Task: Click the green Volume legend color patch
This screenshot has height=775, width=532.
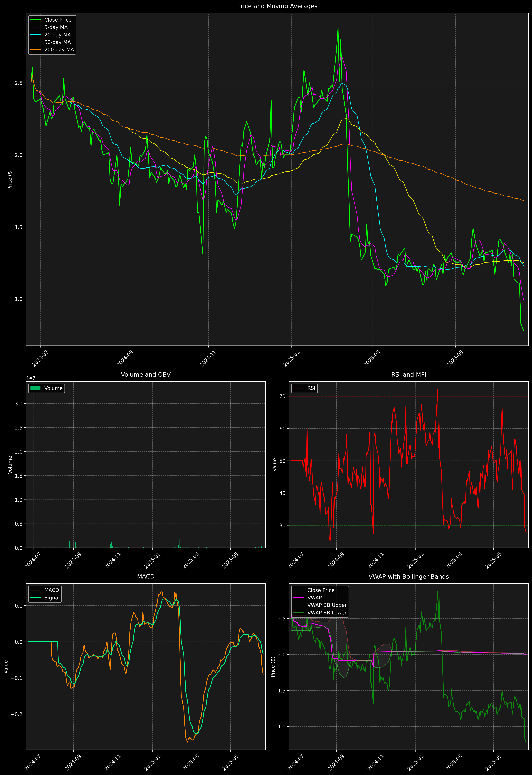Action: [x=35, y=388]
